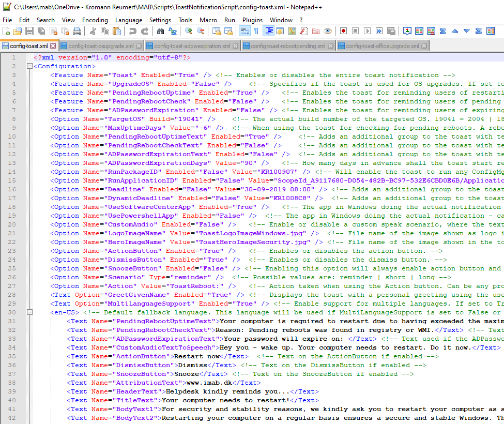Screen dimensions: 504x424
Task: Clear active compare with red minus icon
Action: point(431,31)
